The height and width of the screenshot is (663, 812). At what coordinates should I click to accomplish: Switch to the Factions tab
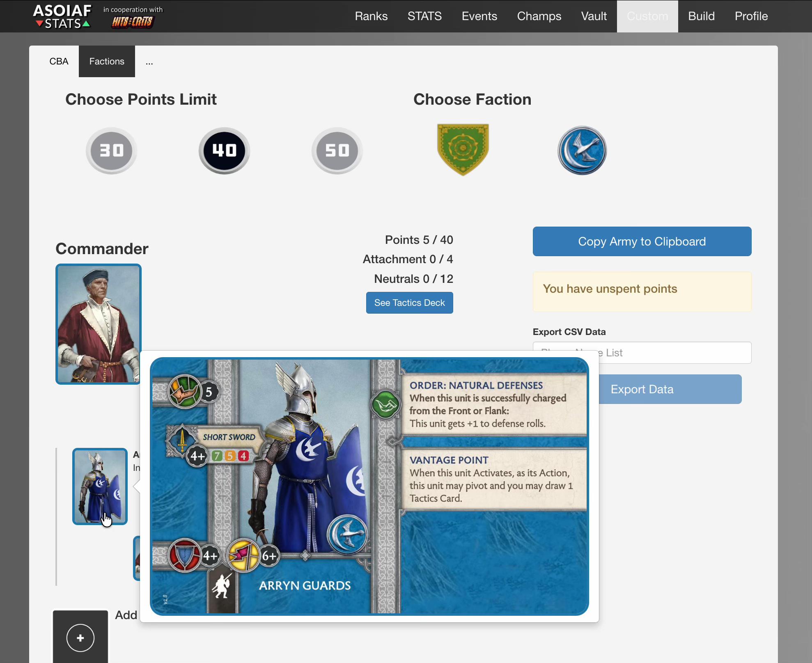pos(107,61)
